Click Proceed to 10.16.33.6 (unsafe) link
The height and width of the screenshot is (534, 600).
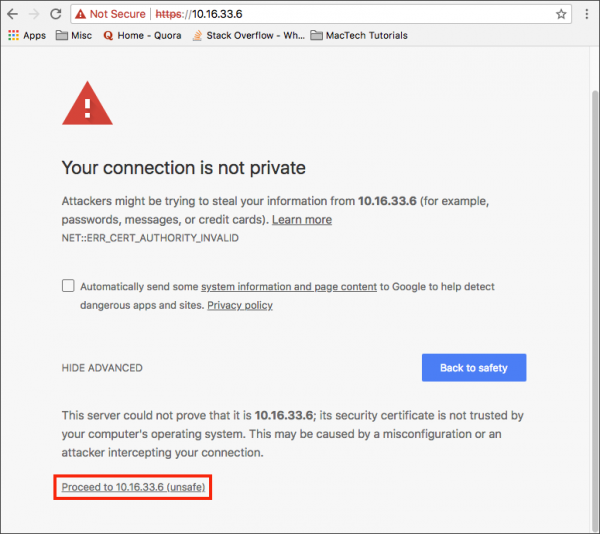click(x=133, y=487)
